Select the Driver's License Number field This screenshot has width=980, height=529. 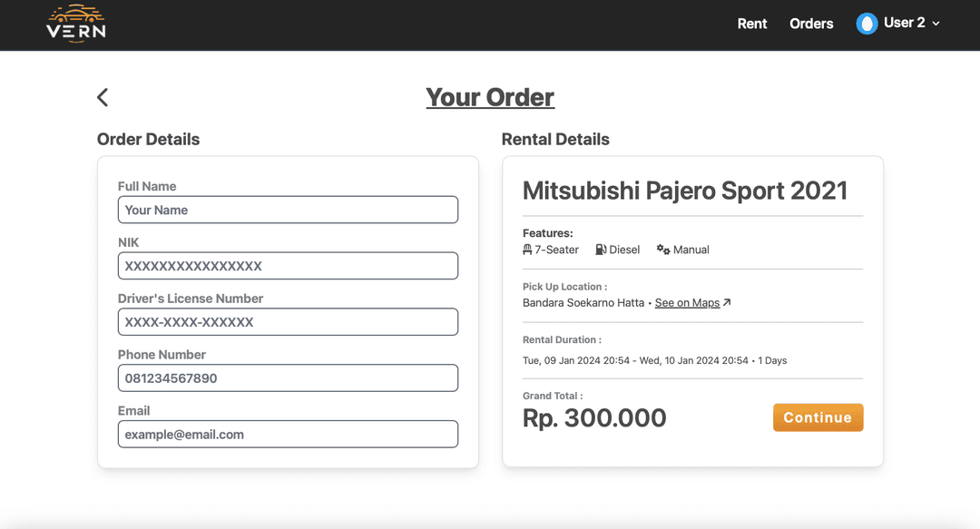tap(288, 322)
